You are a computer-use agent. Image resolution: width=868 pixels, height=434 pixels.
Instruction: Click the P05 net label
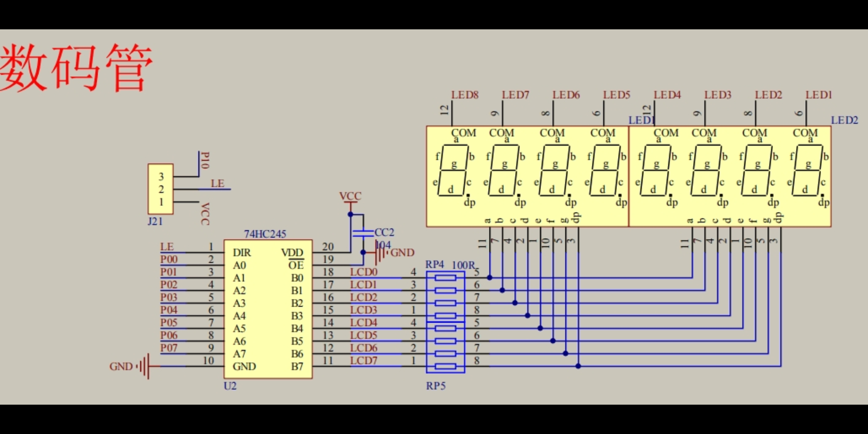point(169,323)
